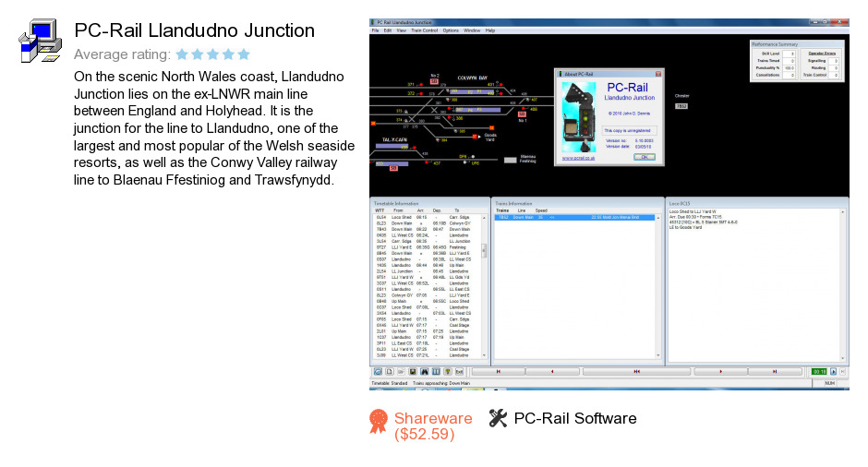This screenshot has height=467, width=868.
Task: Click the WTT column header
Action: 380,210
